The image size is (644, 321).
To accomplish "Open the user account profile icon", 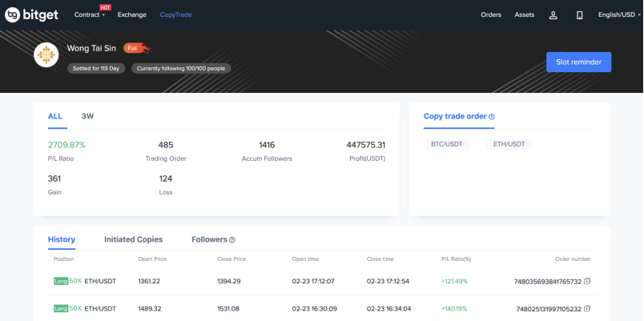I will coord(553,15).
